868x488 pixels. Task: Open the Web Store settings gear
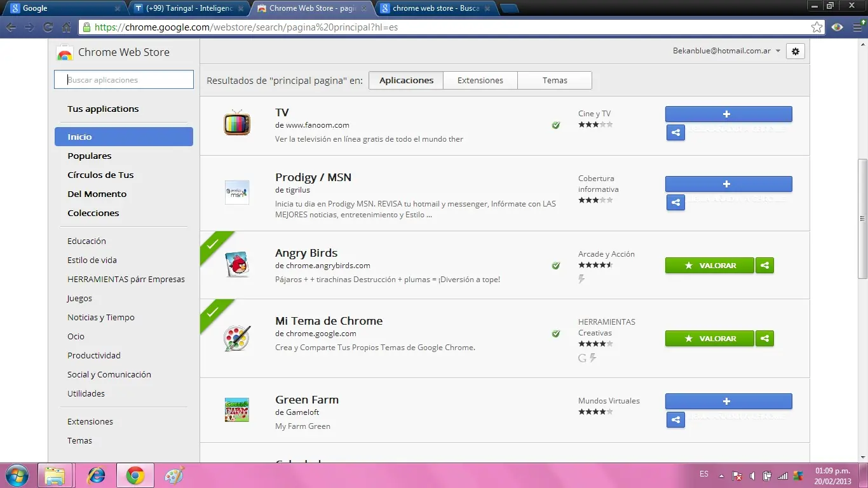click(x=796, y=51)
